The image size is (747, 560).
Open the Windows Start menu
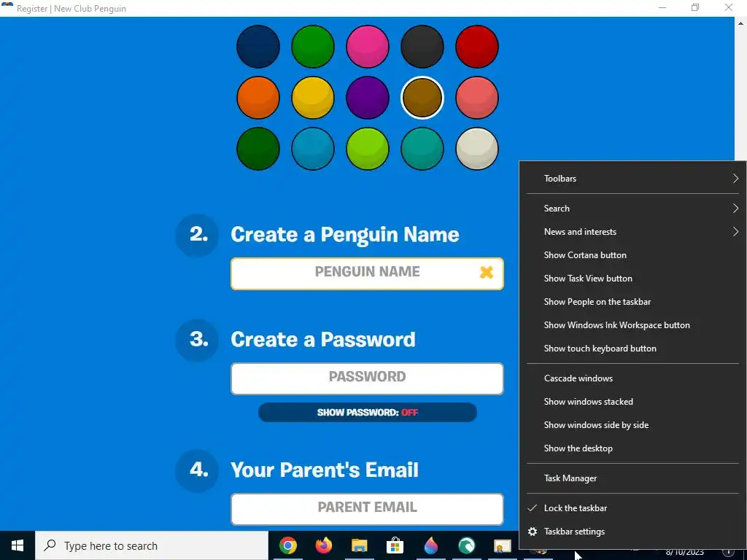(x=18, y=545)
